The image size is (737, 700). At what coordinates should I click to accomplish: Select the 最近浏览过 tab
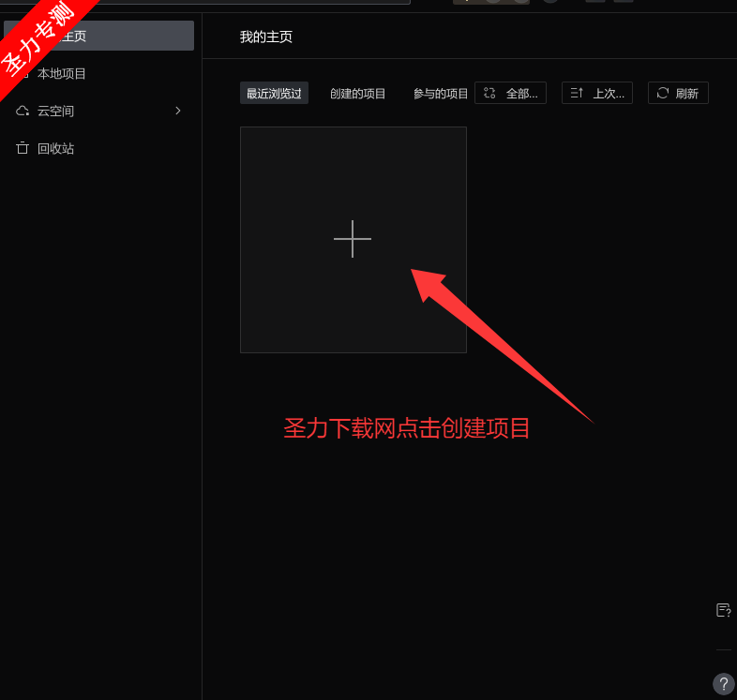coord(274,94)
